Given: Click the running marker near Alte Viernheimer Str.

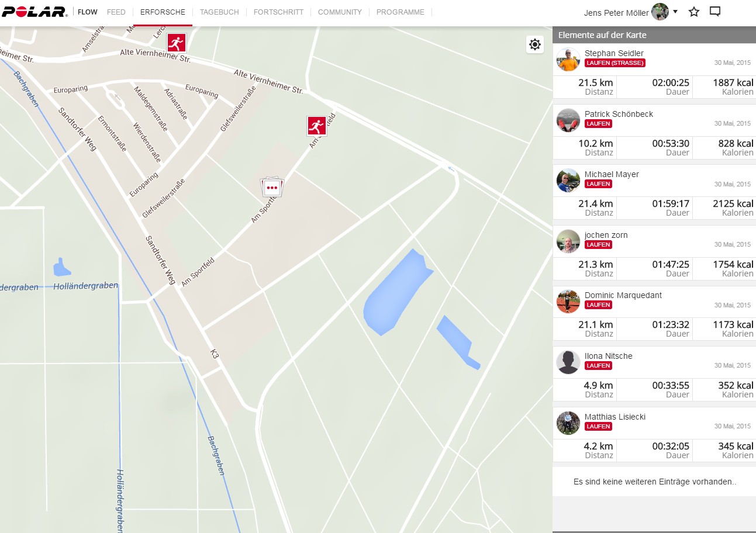Looking at the screenshot, I should click(x=177, y=43).
